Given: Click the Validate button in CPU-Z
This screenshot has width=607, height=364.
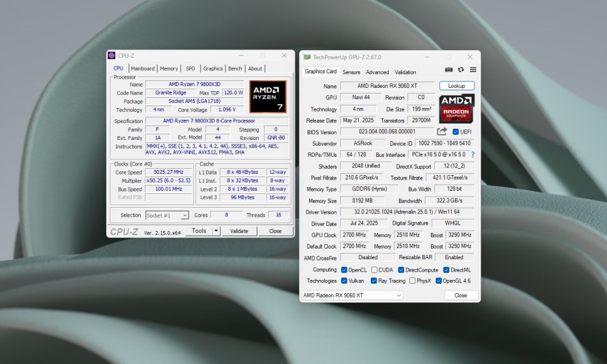Looking at the screenshot, I should (x=239, y=231).
